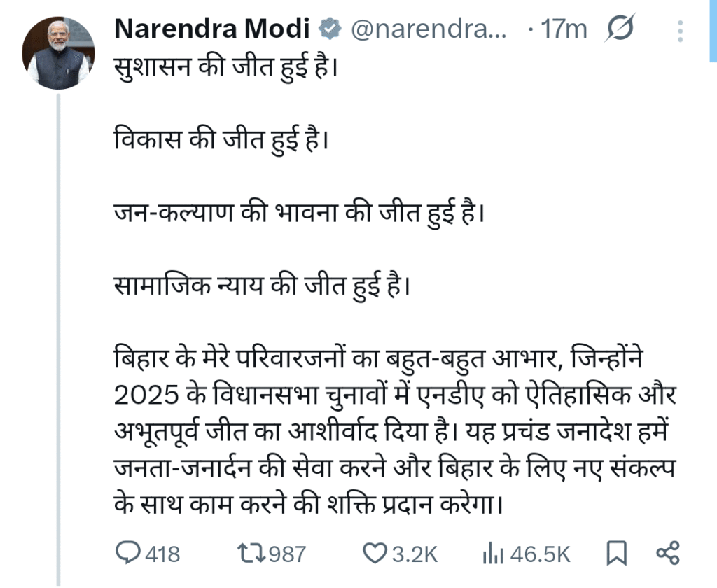Open the Narendra Modi display name link
Screen dimensions: 717x588
click(211, 29)
